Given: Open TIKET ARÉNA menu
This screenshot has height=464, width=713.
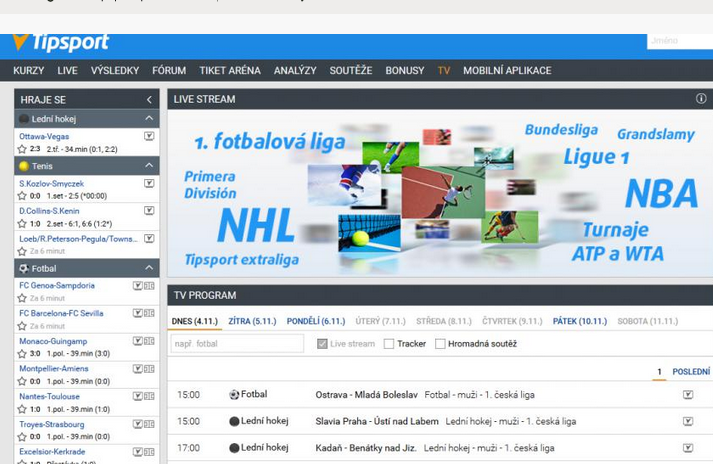Looking at the screenshot, I should click(x=230, y=71).
